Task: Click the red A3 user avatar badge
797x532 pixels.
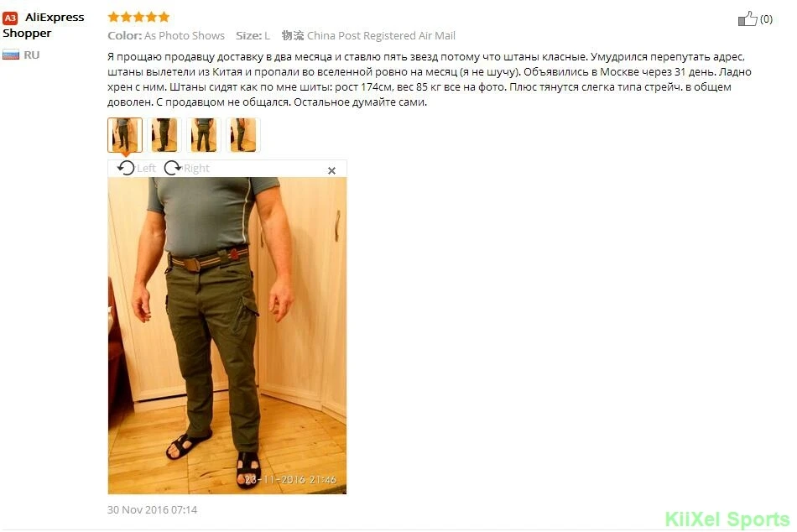Action: [x=10, y=18]
